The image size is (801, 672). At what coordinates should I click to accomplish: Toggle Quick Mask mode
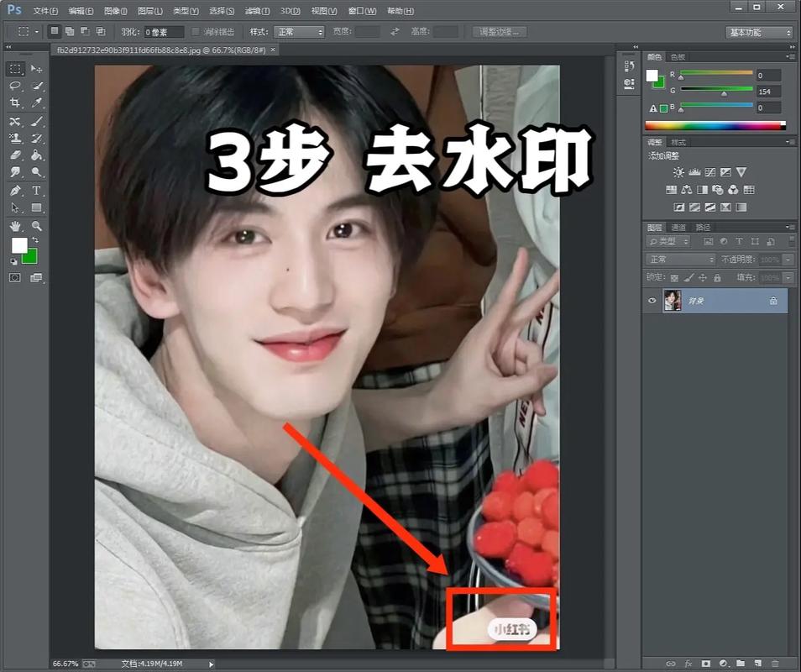15,278
